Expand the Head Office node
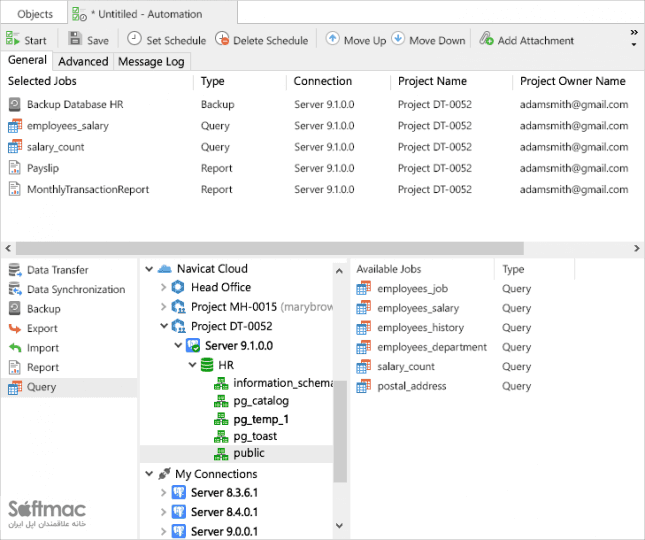The image size is (645, 540). point(163,287)
